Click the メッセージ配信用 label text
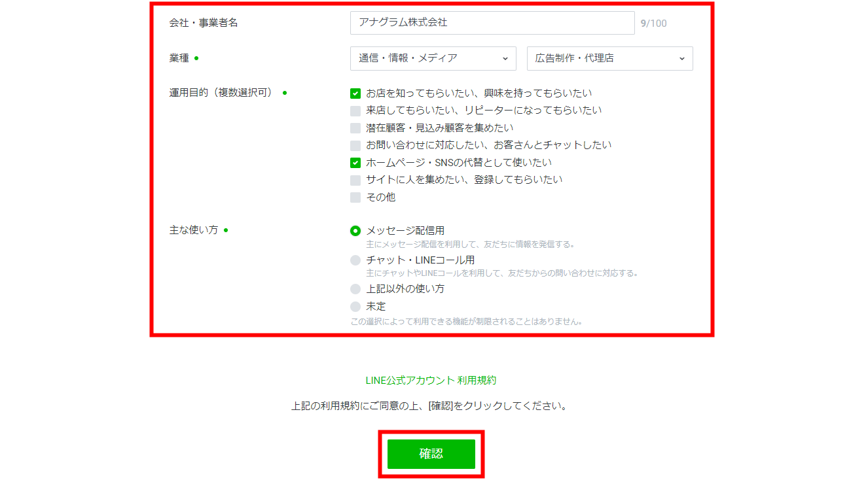Screen dimensions: 868x480 [405, 231]
